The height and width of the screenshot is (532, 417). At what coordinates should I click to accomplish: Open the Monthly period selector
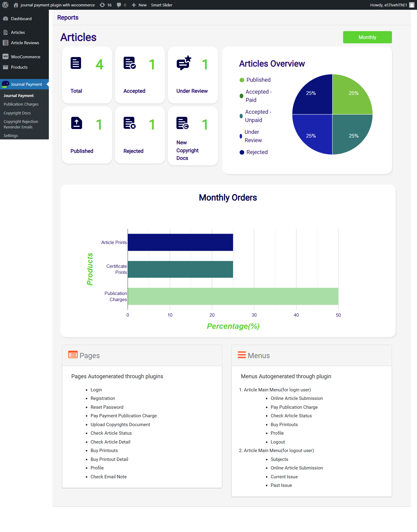(x=368, y=37)
